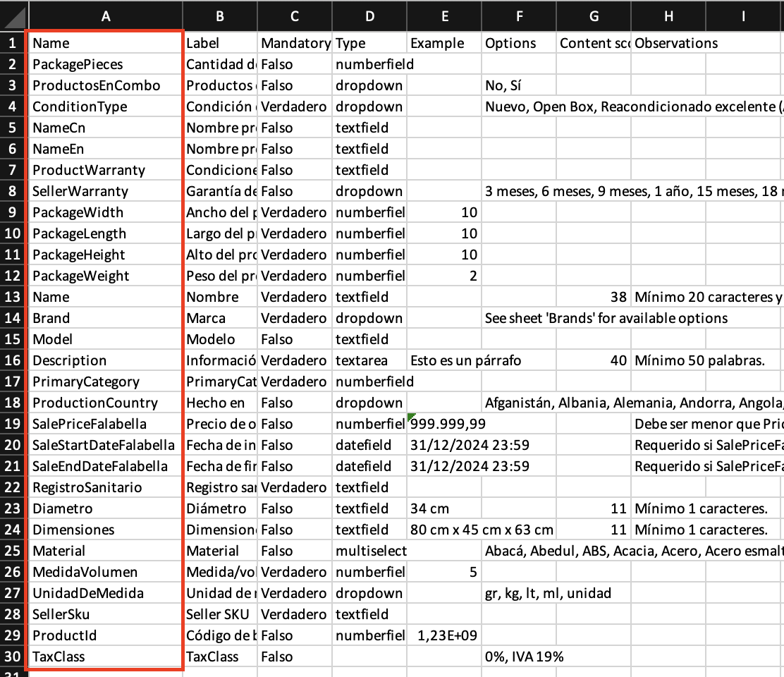Select column B header
Viewport: 784px width, 677px height.
coord(220,16)
